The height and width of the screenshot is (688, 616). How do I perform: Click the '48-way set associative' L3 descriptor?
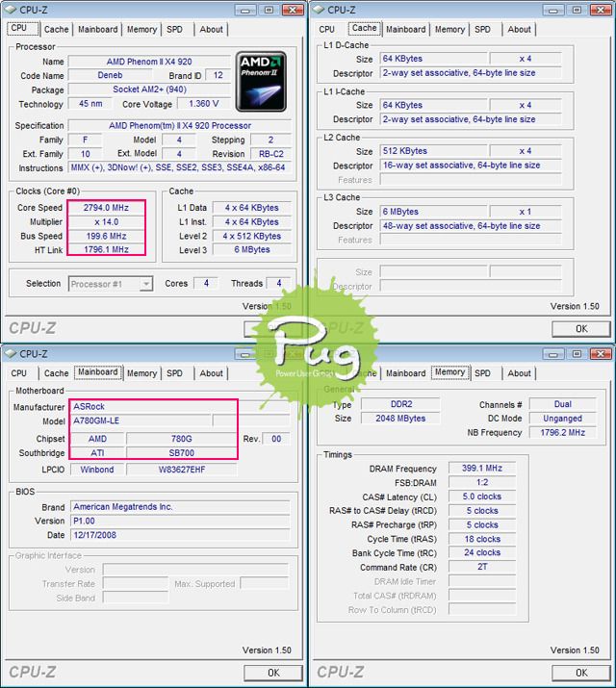click(x=471, y=226)
